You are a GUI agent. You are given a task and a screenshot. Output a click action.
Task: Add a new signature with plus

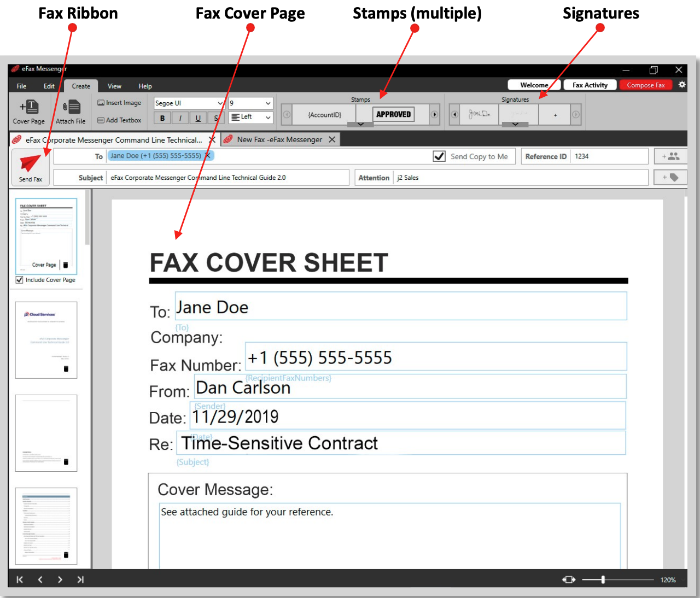(555, 115)
